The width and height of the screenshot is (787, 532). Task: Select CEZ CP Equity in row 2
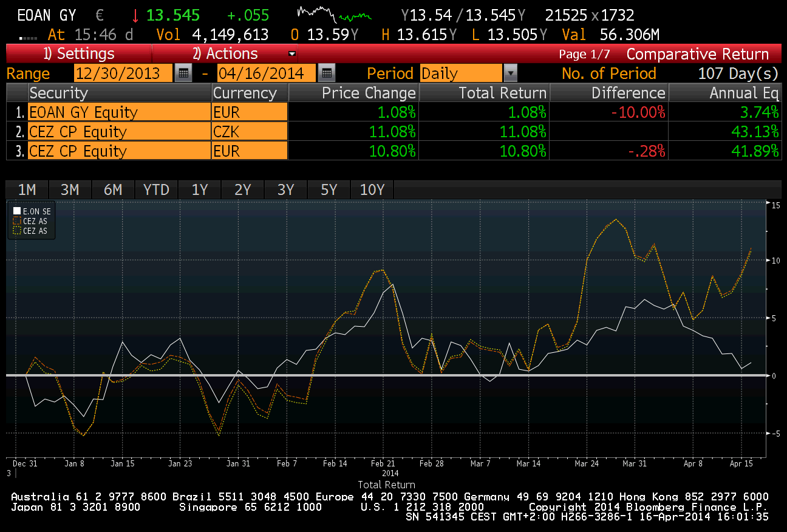click(x=120, y=132)
